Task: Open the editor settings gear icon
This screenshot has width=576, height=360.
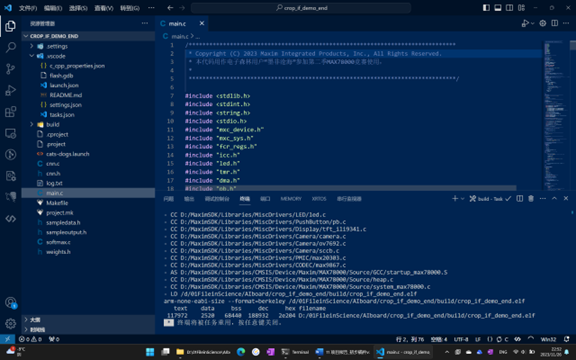Action: pyautogui.click(x=543, y=24)
